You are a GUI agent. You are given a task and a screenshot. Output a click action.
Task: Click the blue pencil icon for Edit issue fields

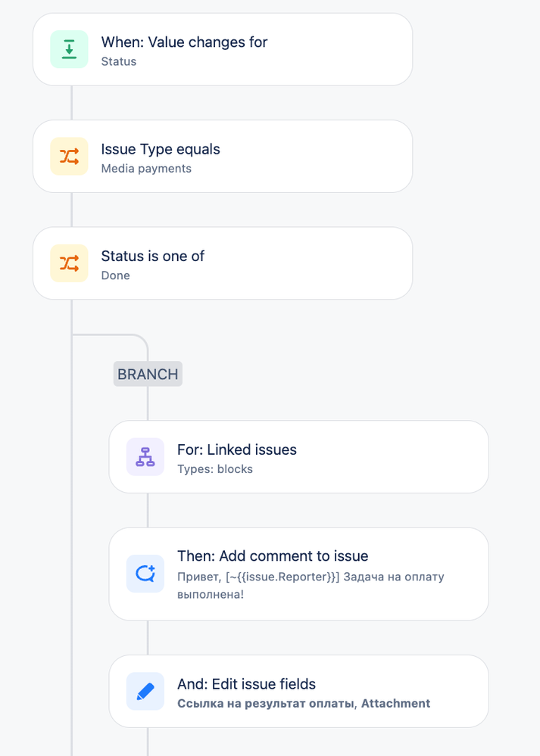click(x=145, y=692)
